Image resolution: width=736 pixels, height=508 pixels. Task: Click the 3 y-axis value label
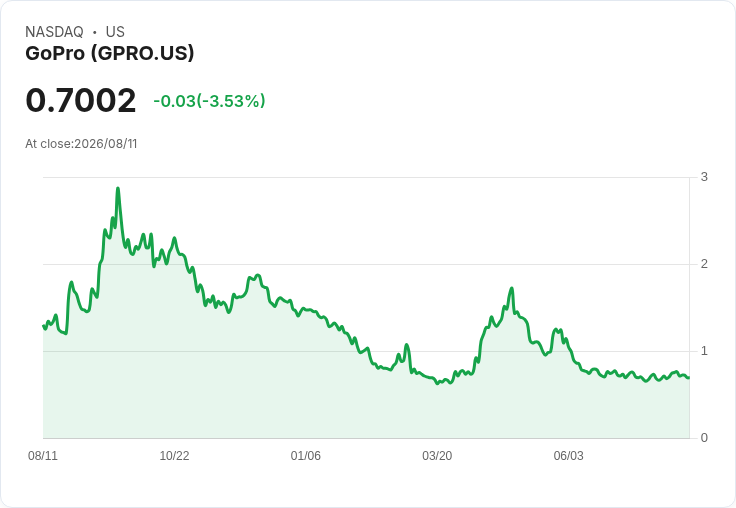[x=704, y=177]
